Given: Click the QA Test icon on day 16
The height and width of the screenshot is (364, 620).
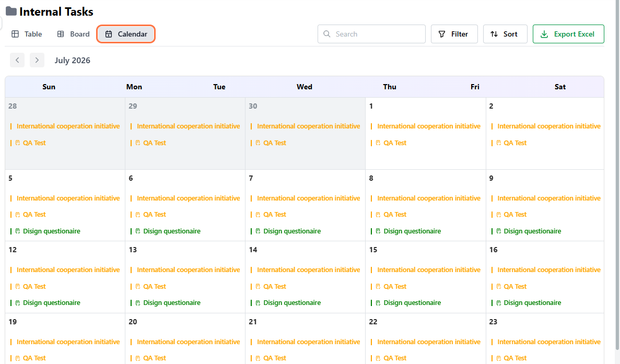Looking at the screenshot, I should (x=499, y=287).
